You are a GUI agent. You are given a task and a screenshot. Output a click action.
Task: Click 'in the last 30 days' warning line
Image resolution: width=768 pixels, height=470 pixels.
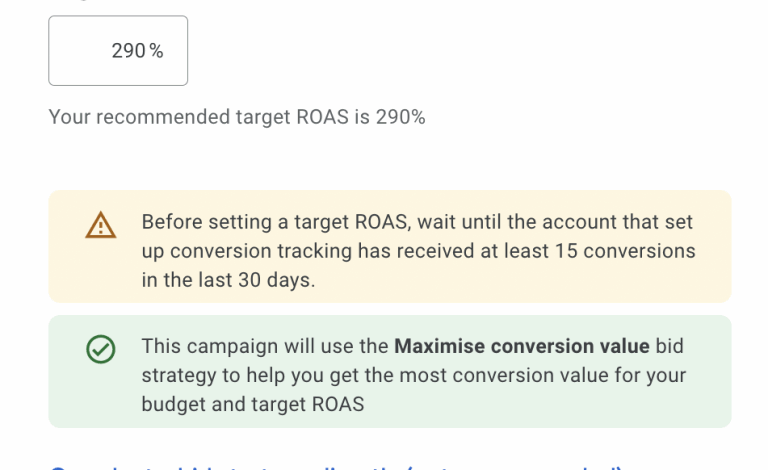pyautogui.click(x=228, y=280)
